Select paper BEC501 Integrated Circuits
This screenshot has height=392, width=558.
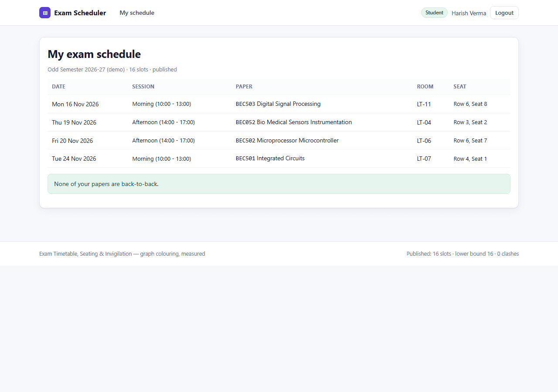(270, 159)
